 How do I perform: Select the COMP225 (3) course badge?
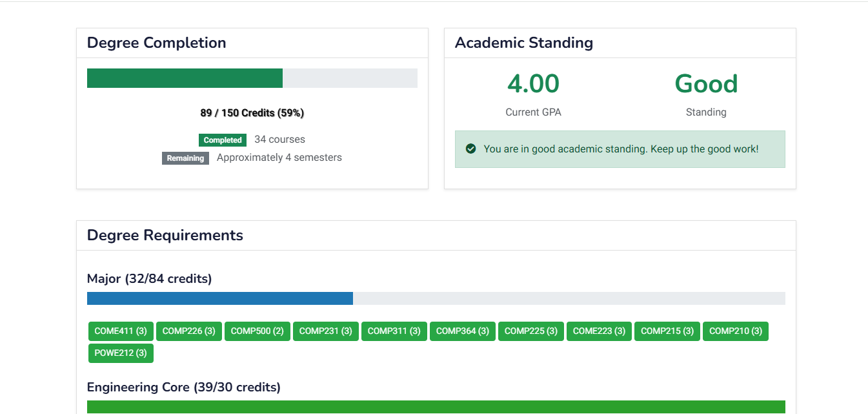click(x=531, y=331)
